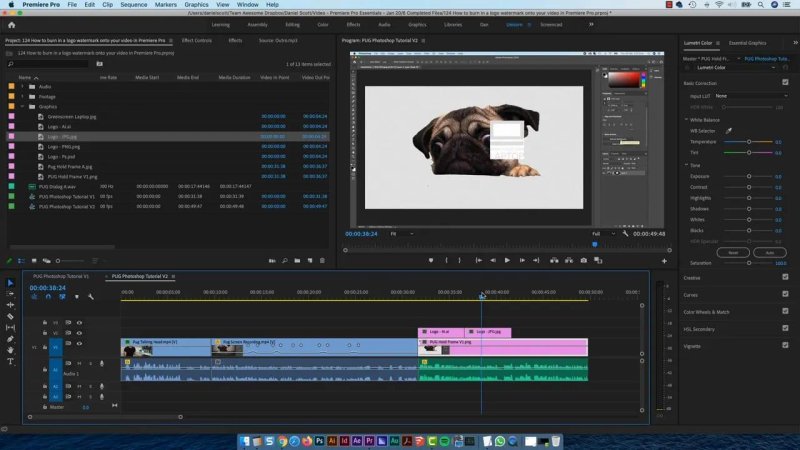
Task: Toggle the Vignette checkbox
Action: click(785, 345)
